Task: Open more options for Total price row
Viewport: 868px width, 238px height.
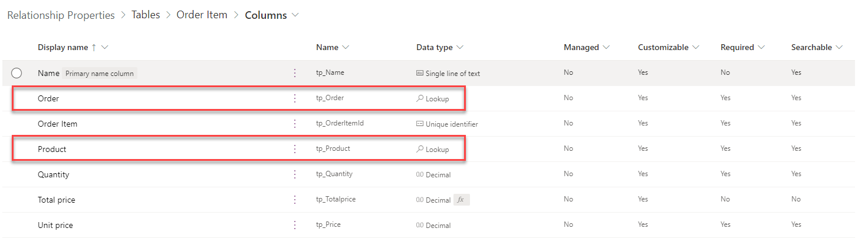Action: pyautogui.click(x=295, y=200)
